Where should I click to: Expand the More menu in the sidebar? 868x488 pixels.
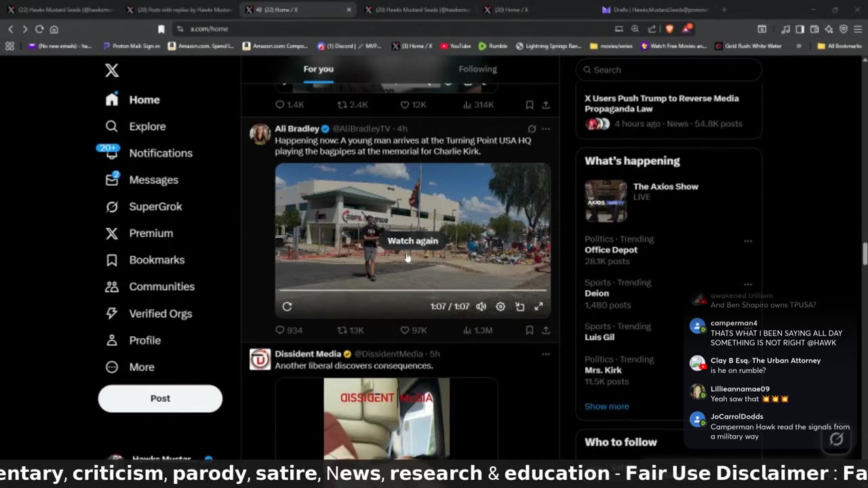coord(130,367)
